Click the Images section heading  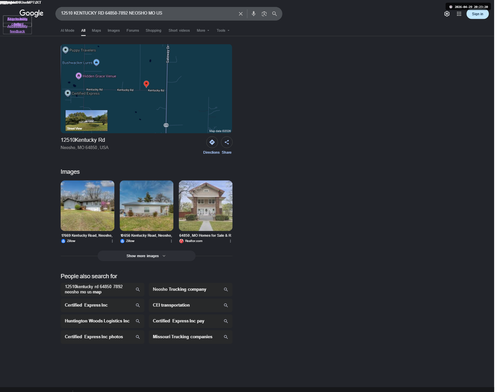click(70, 172)
